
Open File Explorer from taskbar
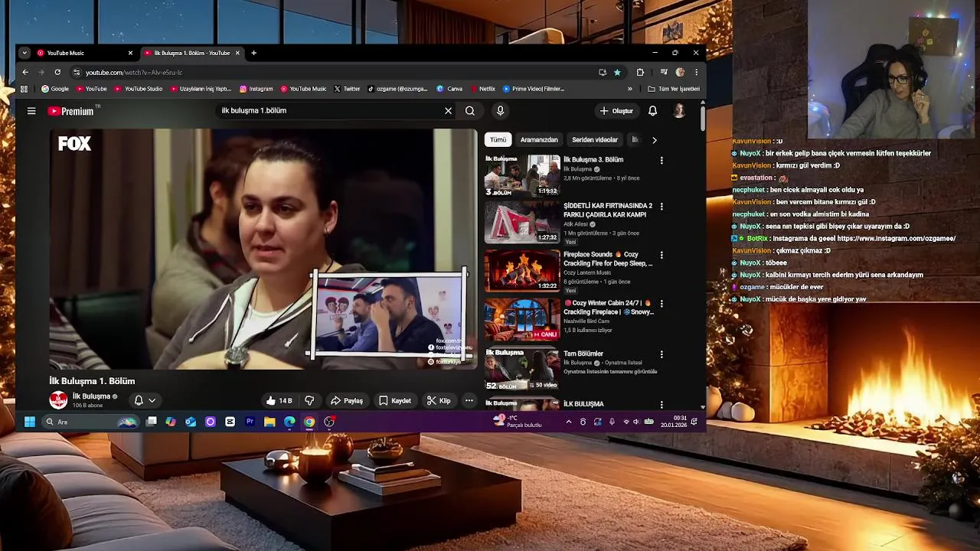(269, 422)
